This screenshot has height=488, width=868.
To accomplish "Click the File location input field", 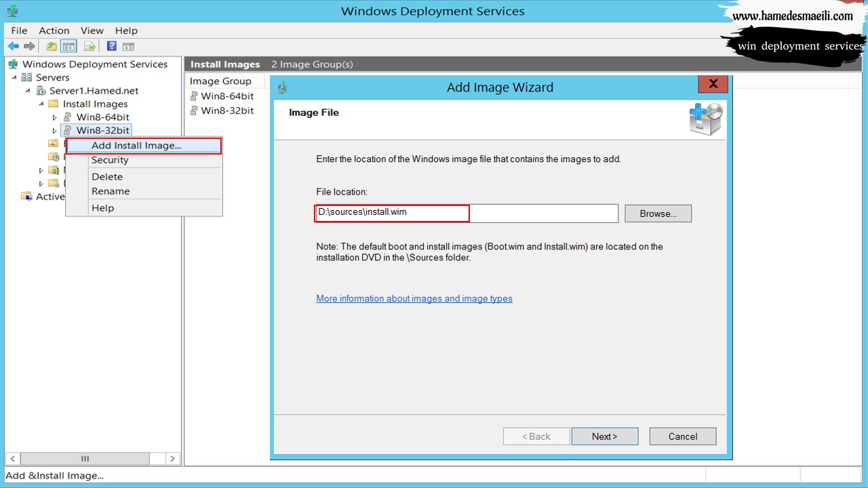I will [x=467, y=213].
